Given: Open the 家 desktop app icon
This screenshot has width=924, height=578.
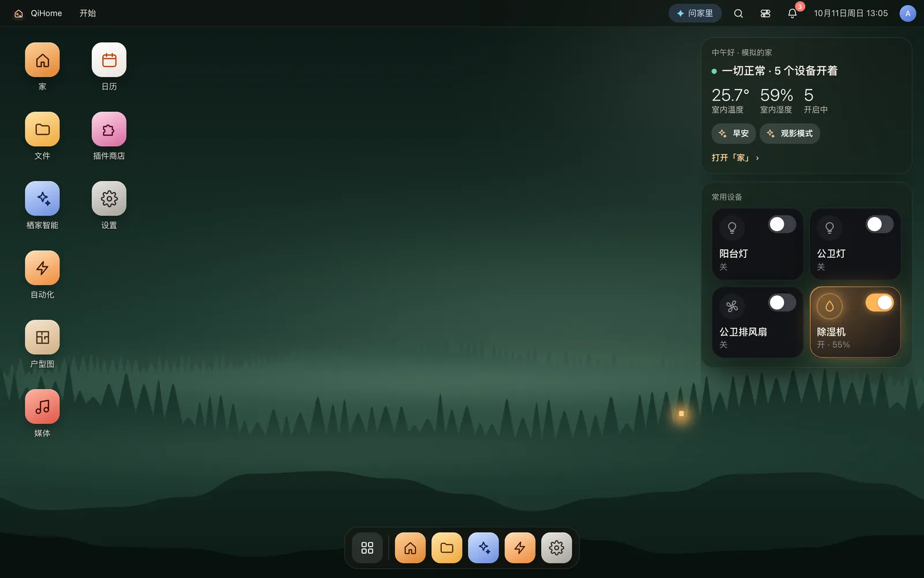Looking at the screenshot, I should tap(42, 60).
